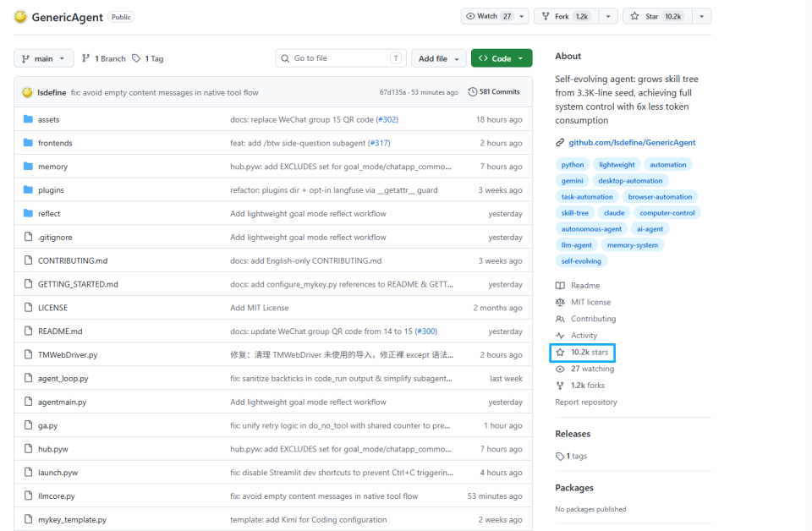812x531 pixels.
Task: Select the browser-automation topic tag
Action: [660, 197]
